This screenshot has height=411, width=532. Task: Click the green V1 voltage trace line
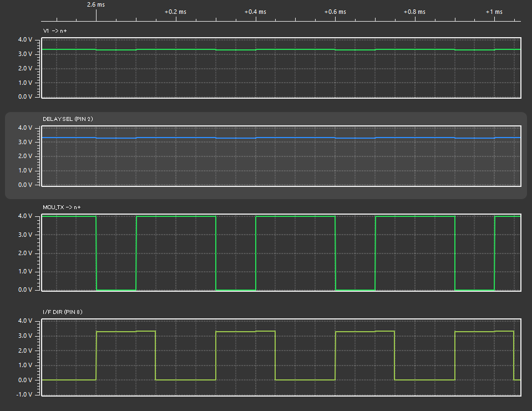click(277, 49)
